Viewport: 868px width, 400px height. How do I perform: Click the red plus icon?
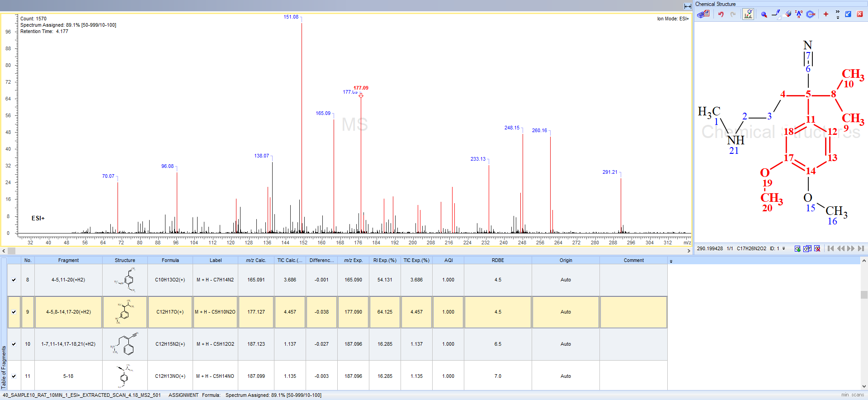point(826,14)
